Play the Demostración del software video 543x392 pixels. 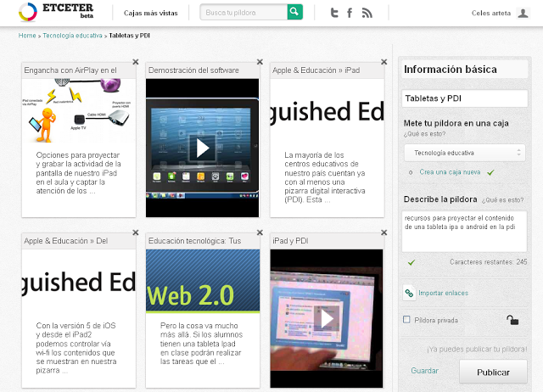click(202, 147)
